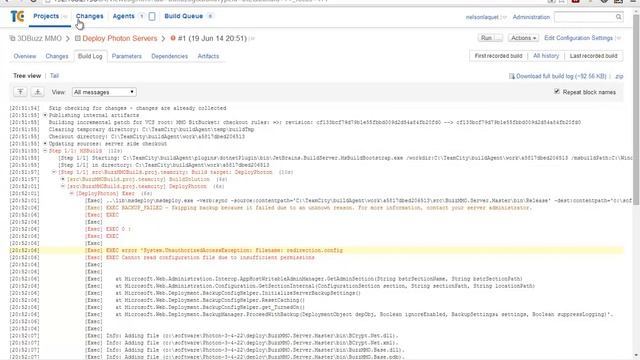The image size is (640, 360).
Task: Open the Build Queue menu
Action: point(184,16)
